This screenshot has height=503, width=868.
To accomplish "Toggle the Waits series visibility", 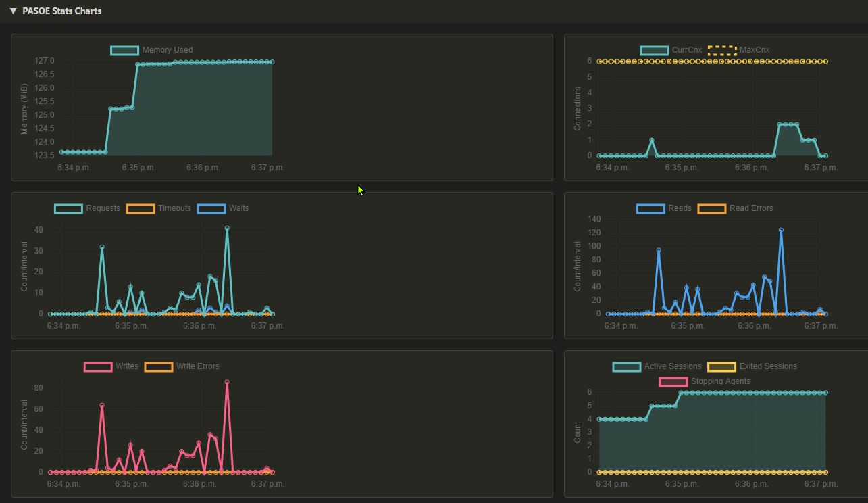I will tap(211, 208).
